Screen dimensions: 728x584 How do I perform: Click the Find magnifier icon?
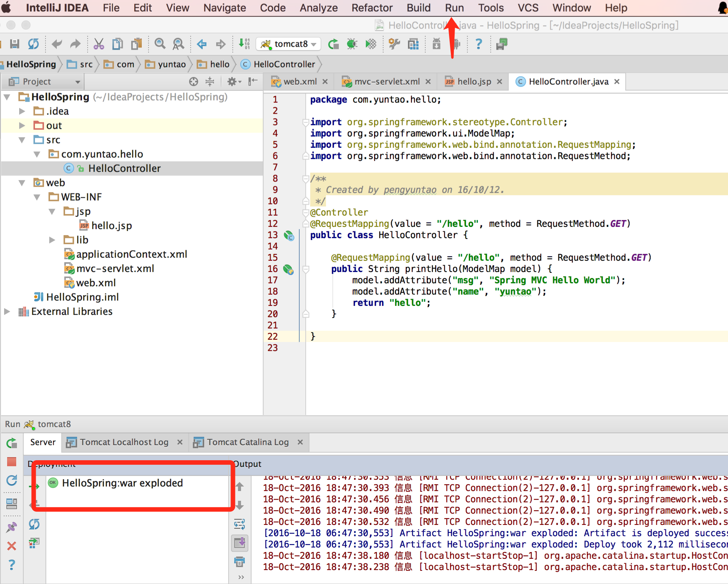click(x=160, y=44)
